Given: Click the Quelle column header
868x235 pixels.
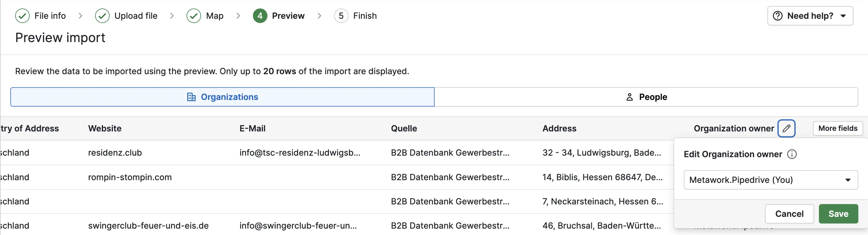Looking at the screenshot, I should 404,128.
